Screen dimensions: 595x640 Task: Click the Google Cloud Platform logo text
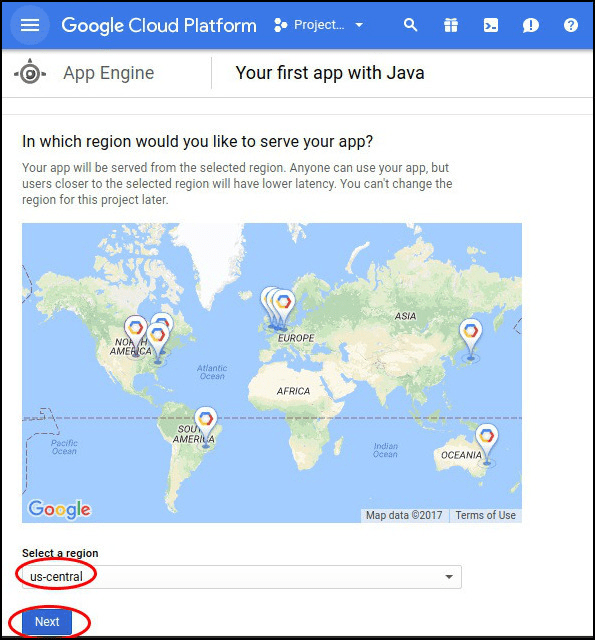159,25
